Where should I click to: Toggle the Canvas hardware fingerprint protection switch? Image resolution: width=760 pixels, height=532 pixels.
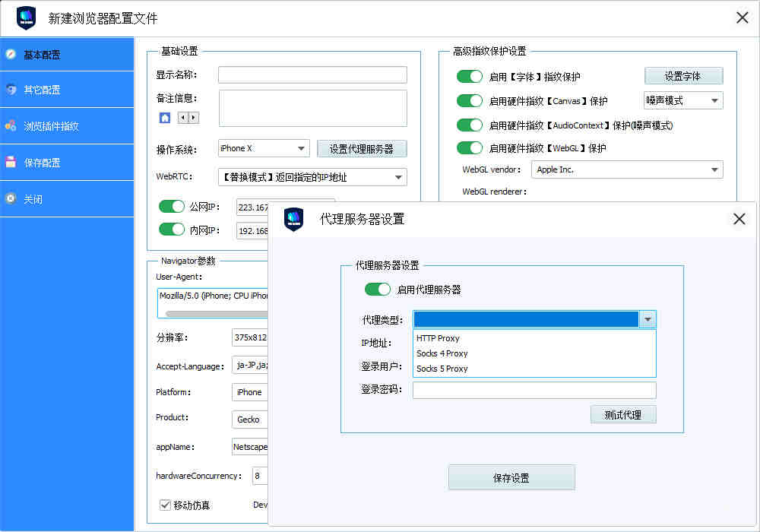[469, 101]
